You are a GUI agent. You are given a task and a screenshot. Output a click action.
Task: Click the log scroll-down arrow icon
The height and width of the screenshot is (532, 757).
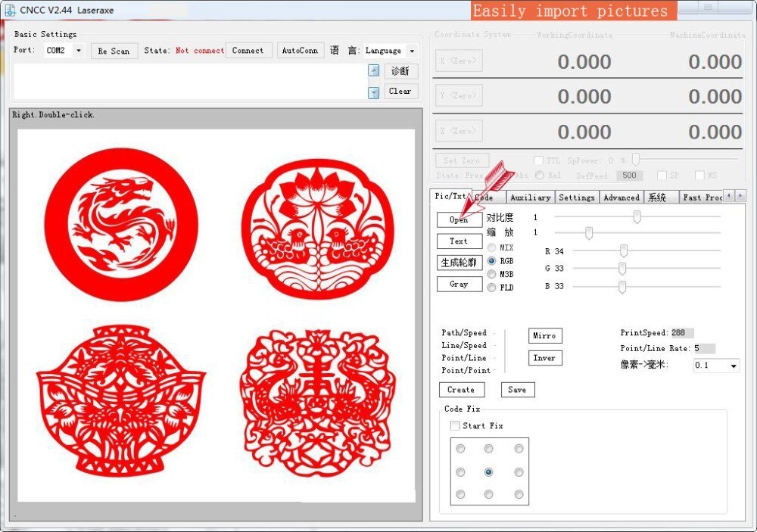coord(373,92)
